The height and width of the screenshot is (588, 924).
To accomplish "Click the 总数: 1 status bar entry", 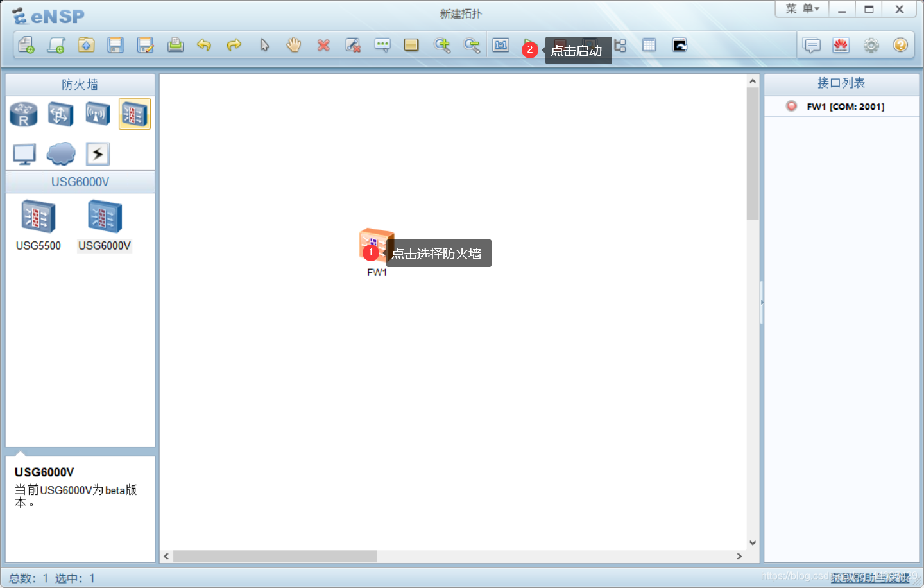I will (x=28, y=578).
